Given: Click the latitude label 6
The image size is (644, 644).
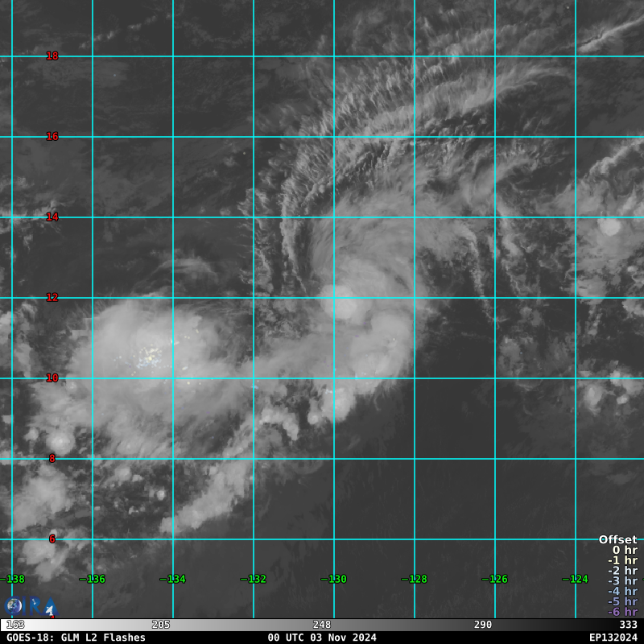Looking at the screenshot, I should [52, 539].
